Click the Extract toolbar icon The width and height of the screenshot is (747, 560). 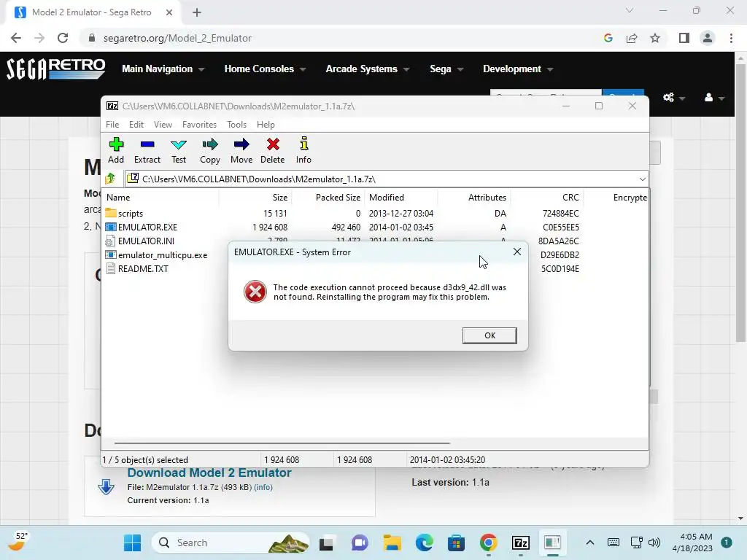(147, 150)
